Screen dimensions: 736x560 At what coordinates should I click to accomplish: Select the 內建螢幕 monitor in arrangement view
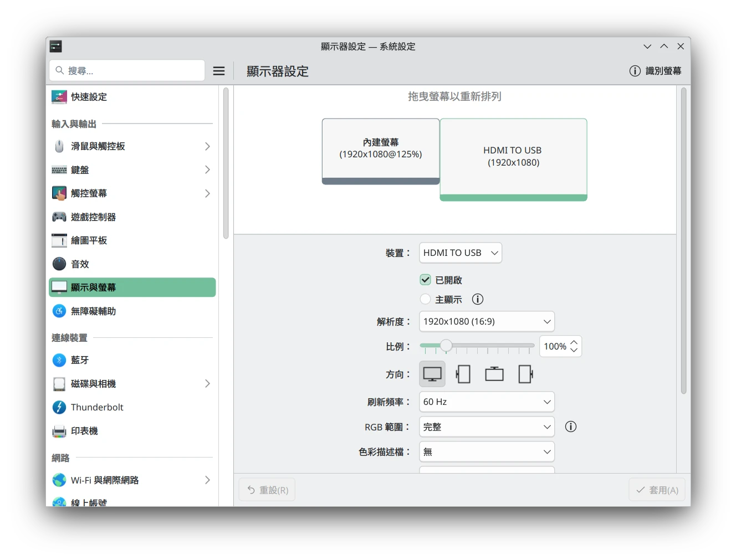tap(380, 148)
